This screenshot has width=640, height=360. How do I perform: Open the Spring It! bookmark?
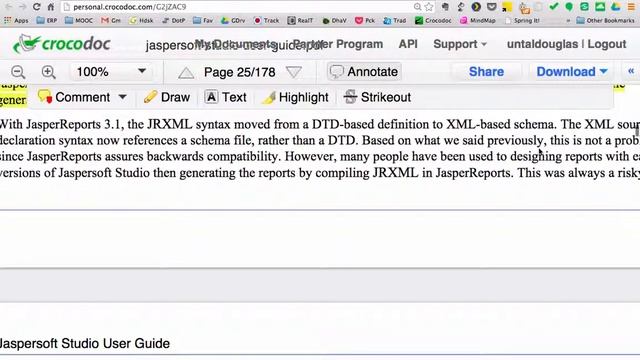click(522, 20)
